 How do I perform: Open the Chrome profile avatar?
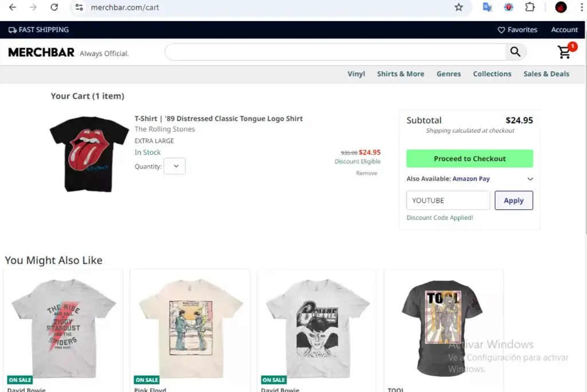point(561,7)
